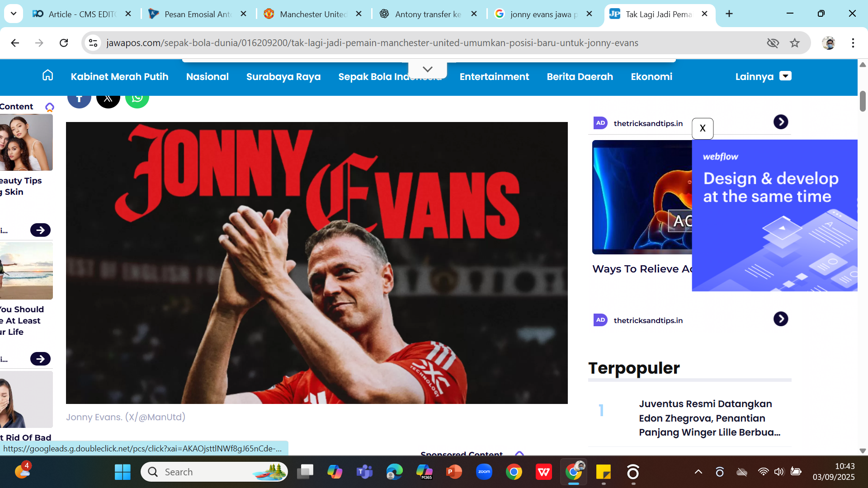Click beach photo sponsored thumbnail
This screenshot has width=868, height=488.
coord(26,271)
